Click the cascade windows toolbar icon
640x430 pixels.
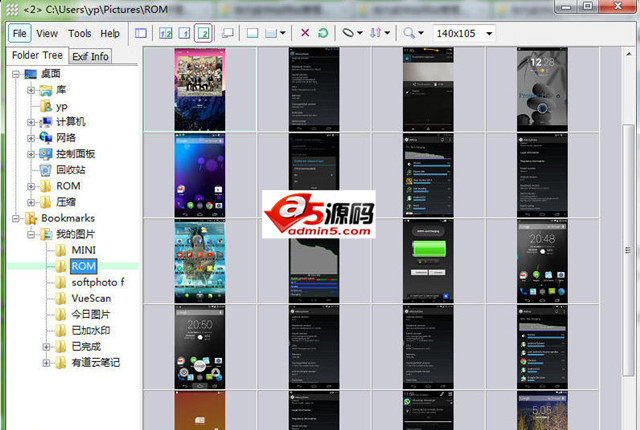coord(228,33)
